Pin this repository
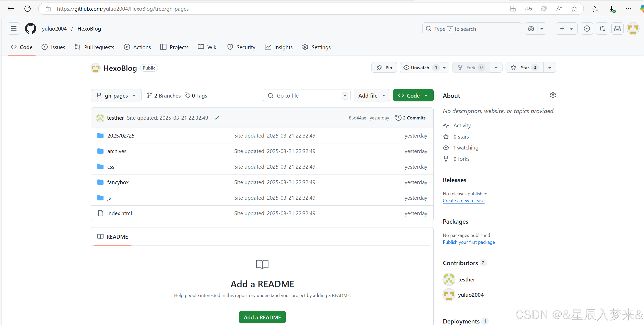Viewport: 644px width, 325px height. click(x=384, y=67)
